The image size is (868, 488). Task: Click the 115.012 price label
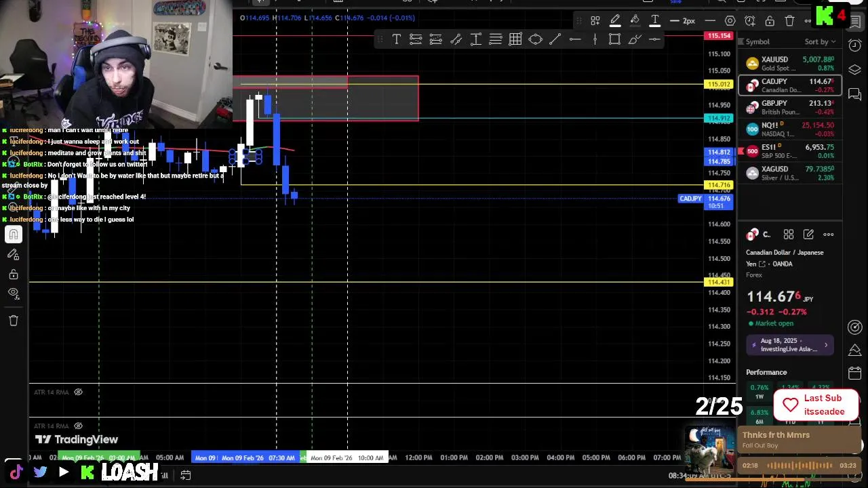click(719, 85)
